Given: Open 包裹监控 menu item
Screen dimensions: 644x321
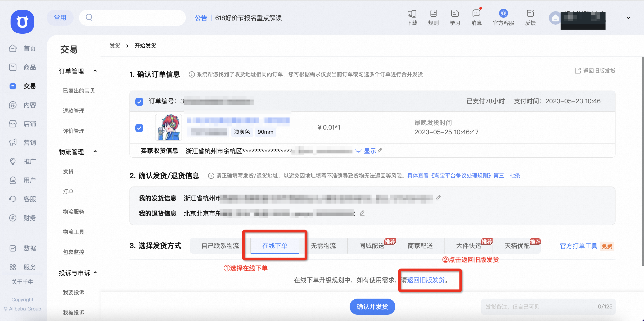Looking at the screenshot, I should 74,252.
